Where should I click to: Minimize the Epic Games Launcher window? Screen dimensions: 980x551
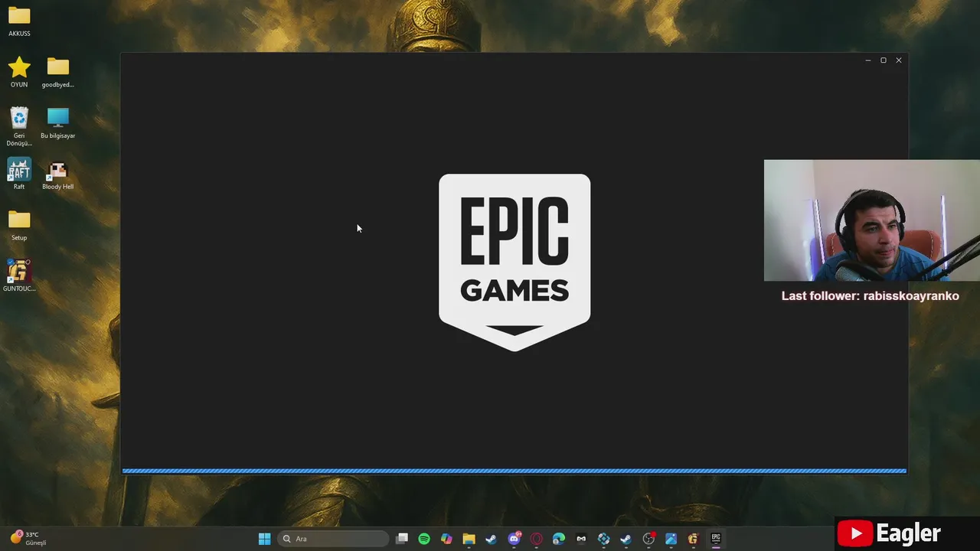[867, 60]
